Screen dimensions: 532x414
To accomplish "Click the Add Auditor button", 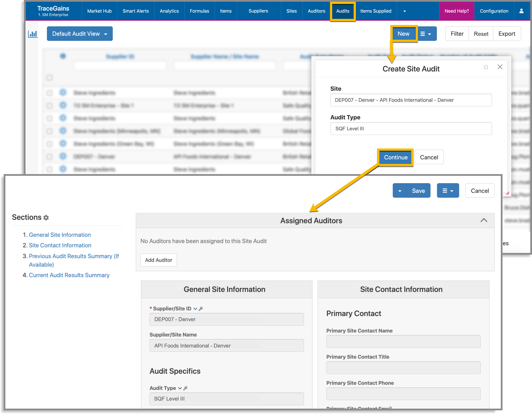I will click(x=158, y=260).
